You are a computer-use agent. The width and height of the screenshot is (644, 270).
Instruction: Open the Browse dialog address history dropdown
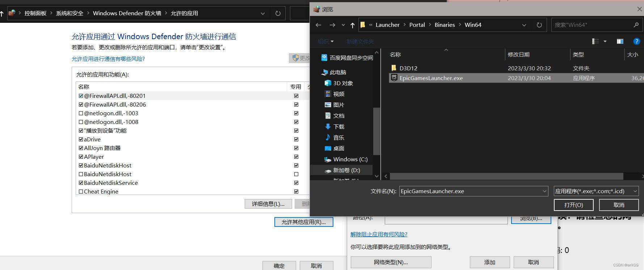(x=524, y=25)
